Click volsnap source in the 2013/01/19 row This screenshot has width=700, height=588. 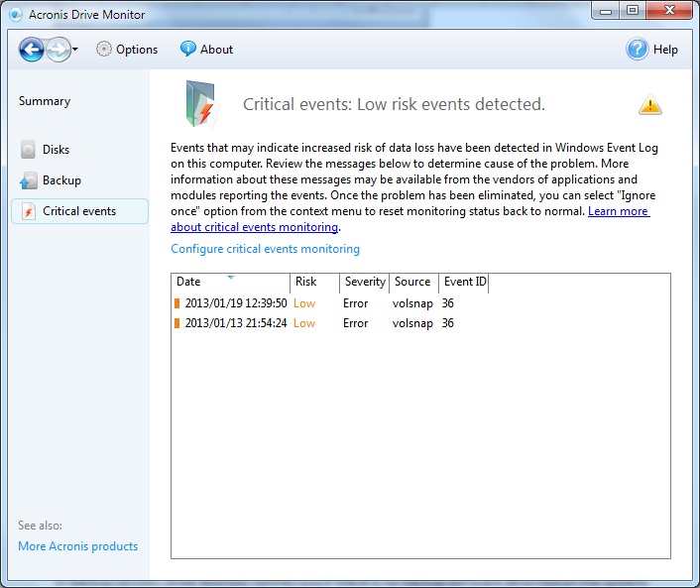point(412,303)
